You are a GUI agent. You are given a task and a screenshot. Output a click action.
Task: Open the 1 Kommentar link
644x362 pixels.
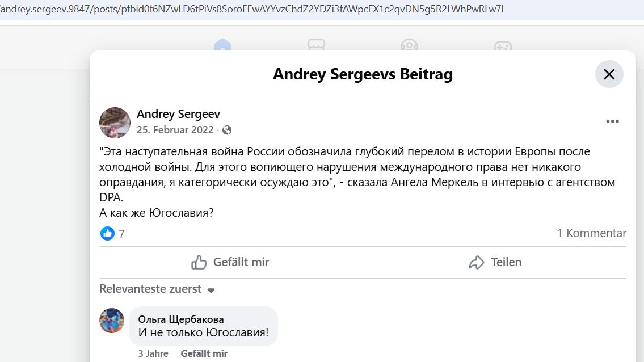pyautogui.click(x=591, y=233)
